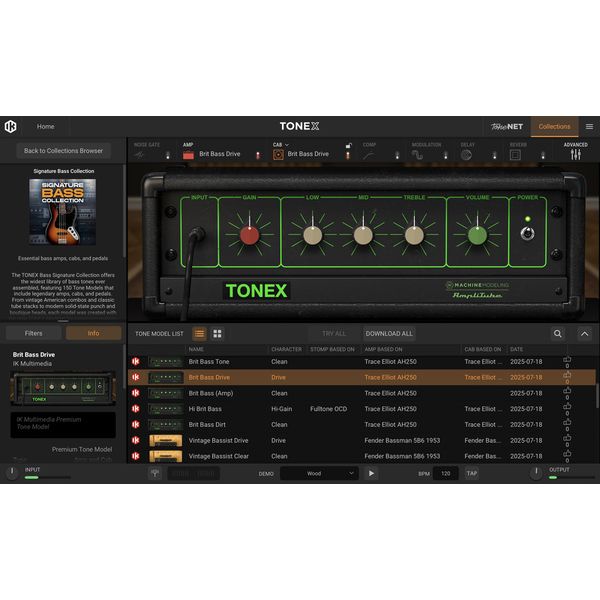
Task: Go to the Home tab
Action: [x=46, y=127]
